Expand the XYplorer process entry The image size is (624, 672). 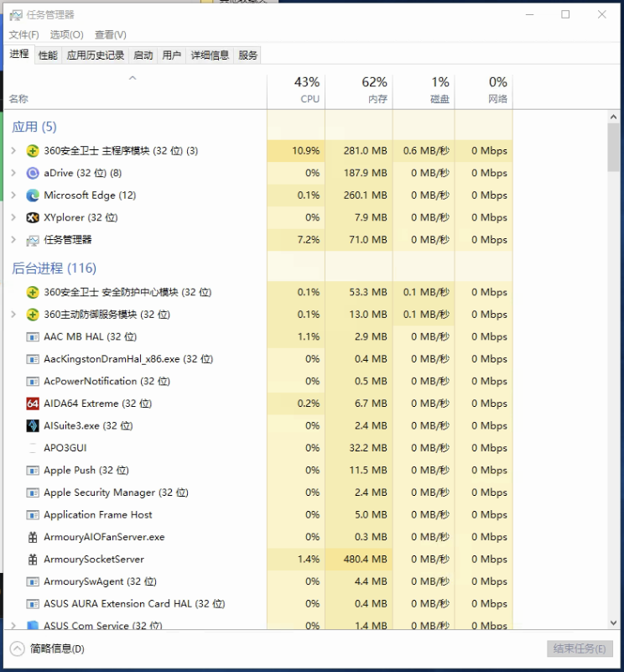tap(13, 217)
